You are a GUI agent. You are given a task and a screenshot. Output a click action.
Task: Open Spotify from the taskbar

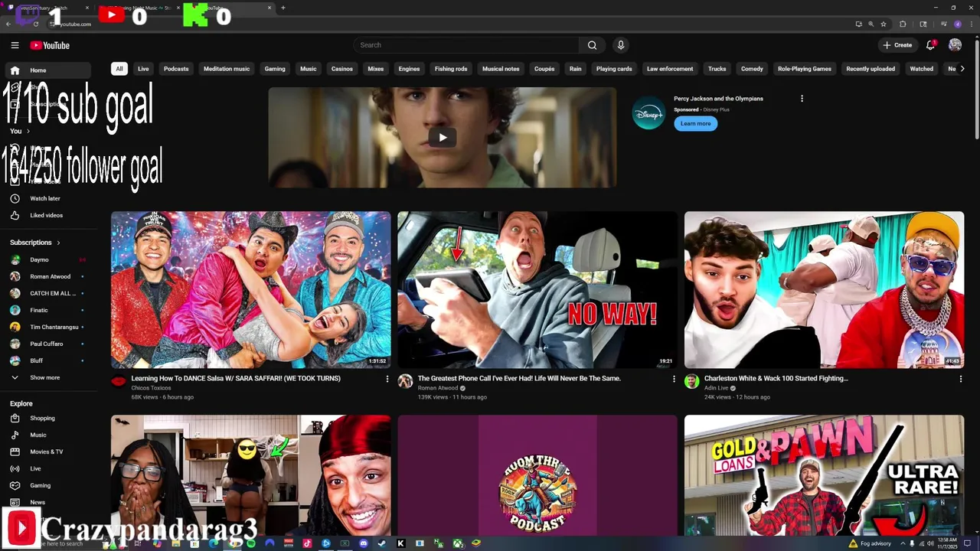(x=251, y=543)
